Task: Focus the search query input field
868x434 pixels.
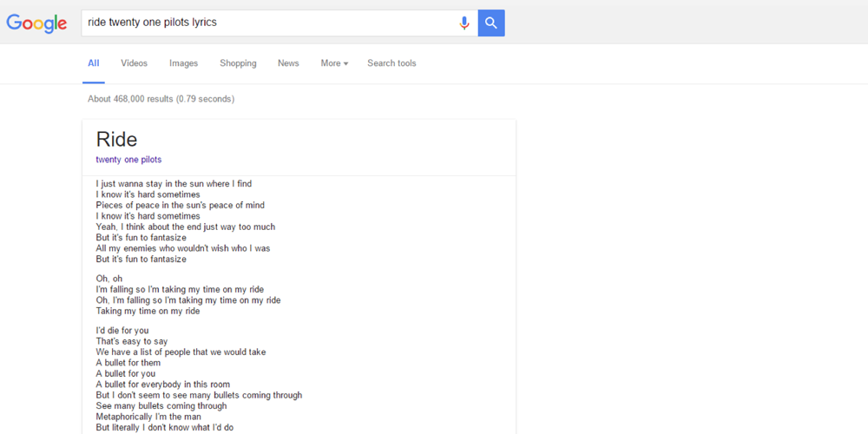Action: pyautogui.click(x=269, y=23)
